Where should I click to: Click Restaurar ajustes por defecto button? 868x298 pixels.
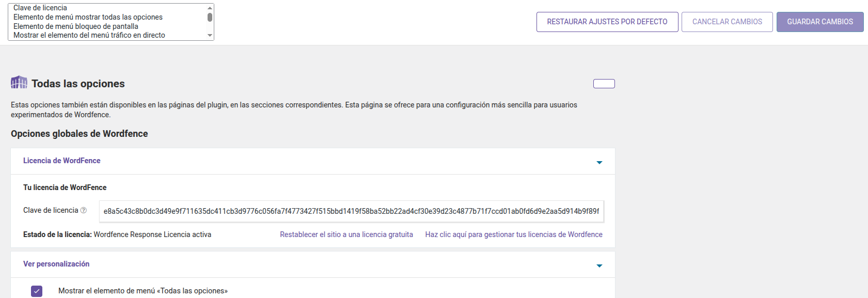(x=607, y=22)
